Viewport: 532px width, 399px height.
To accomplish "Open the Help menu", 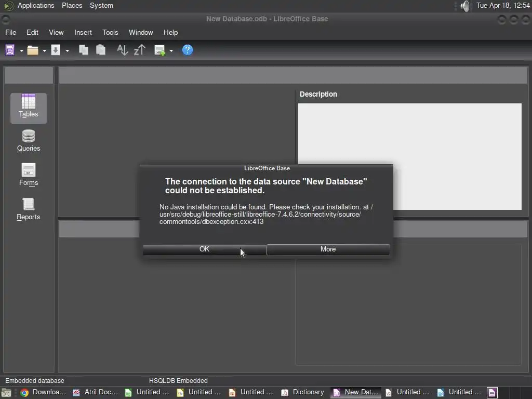I will (x=170, y=32).
